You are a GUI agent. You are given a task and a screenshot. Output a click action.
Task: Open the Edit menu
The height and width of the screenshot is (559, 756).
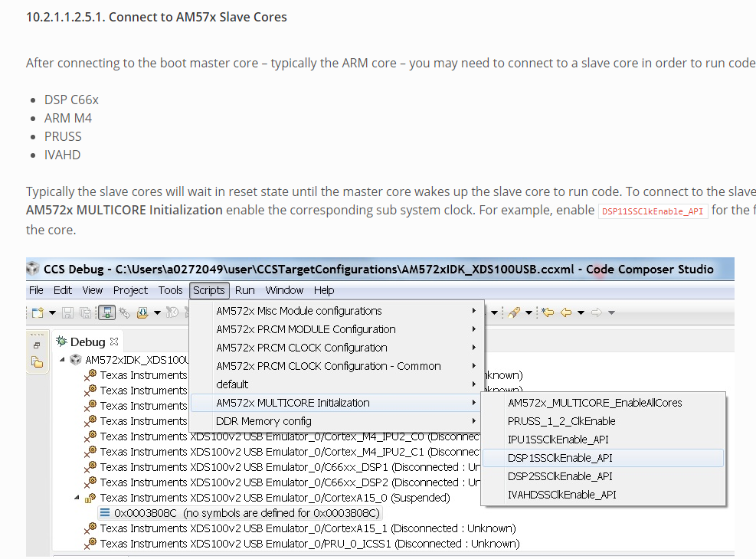63,290
